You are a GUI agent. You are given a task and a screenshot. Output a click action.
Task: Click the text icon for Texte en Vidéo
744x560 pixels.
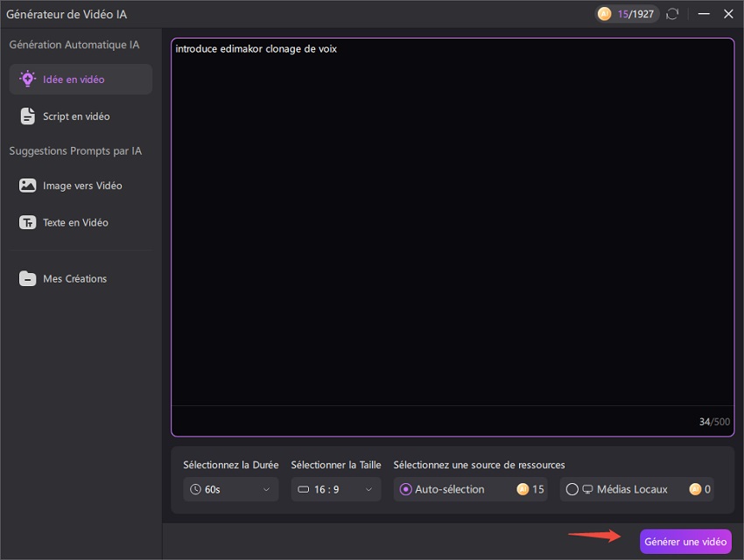coord(27,222)
